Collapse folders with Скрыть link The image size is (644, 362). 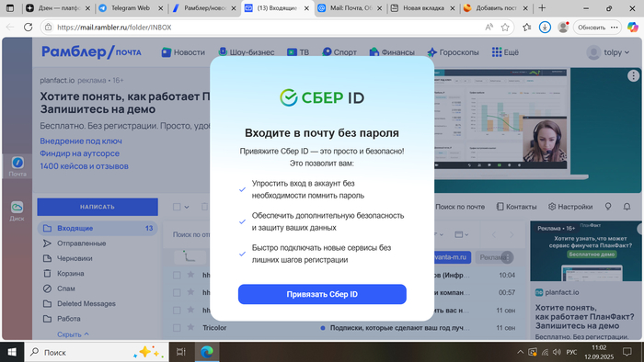73,334
